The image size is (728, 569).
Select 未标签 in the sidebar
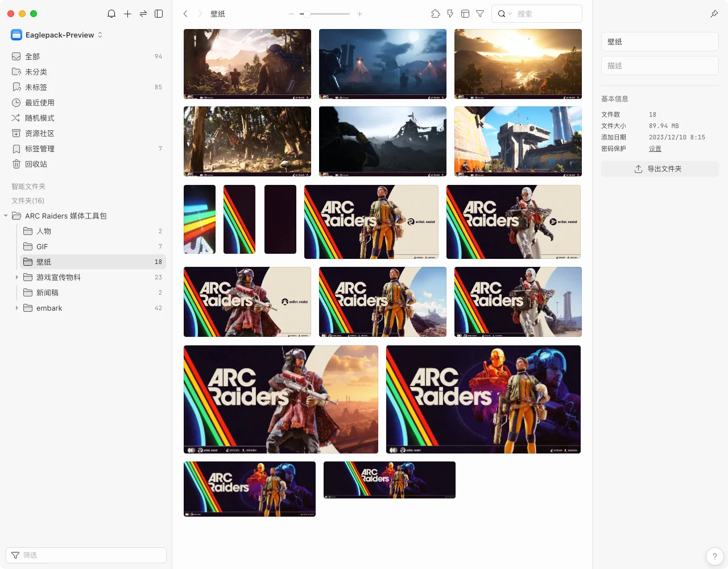point(86,87)
